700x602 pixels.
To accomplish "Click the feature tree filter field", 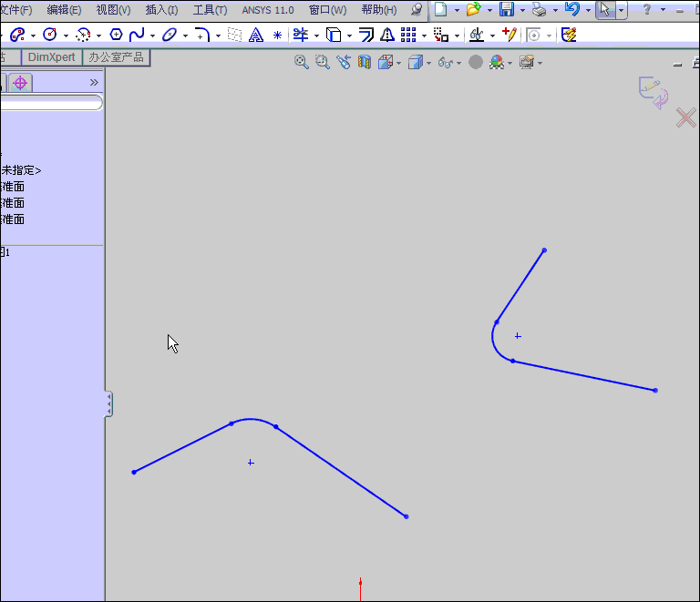I will click(51, 103).
